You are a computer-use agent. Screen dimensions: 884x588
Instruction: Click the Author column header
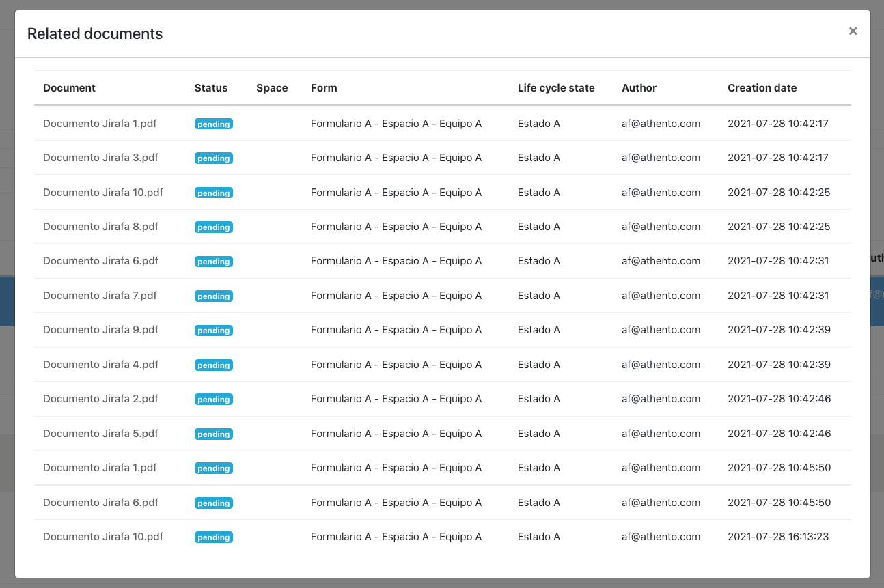[x=639, y=88]
